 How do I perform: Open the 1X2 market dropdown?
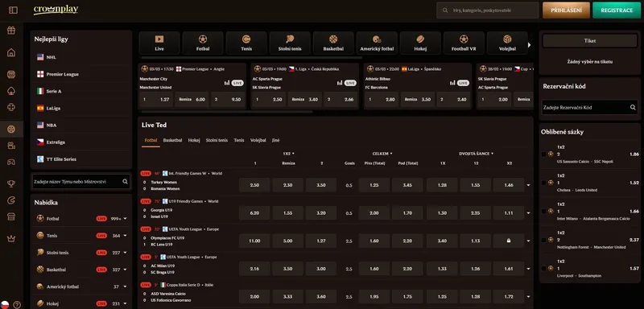pyautogui.click(x=288, y=154)
